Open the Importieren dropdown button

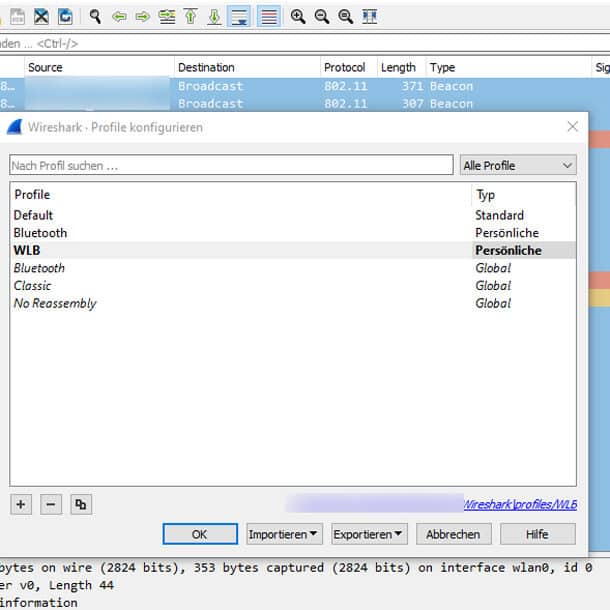pyautogui.click(x=284, y=534)
